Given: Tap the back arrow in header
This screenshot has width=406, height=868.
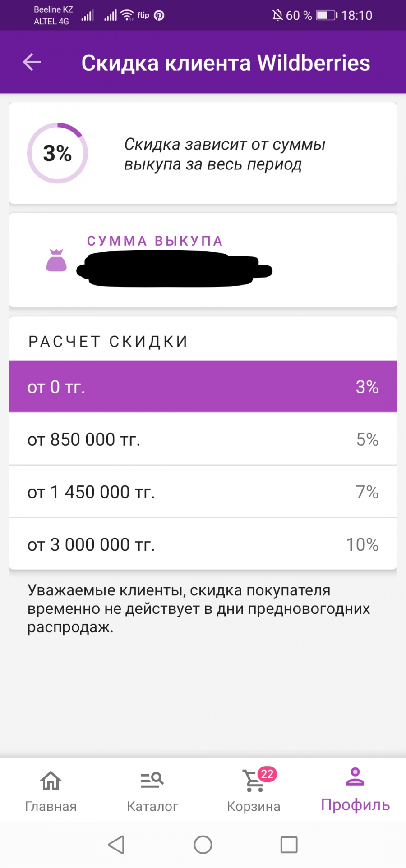Looking at the screenshot, I should coord(32,62).
